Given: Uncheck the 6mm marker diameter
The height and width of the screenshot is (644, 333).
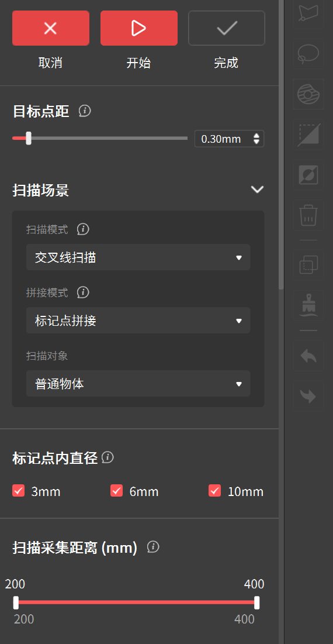Looking at the screenshot, I should tap(116, 491).
